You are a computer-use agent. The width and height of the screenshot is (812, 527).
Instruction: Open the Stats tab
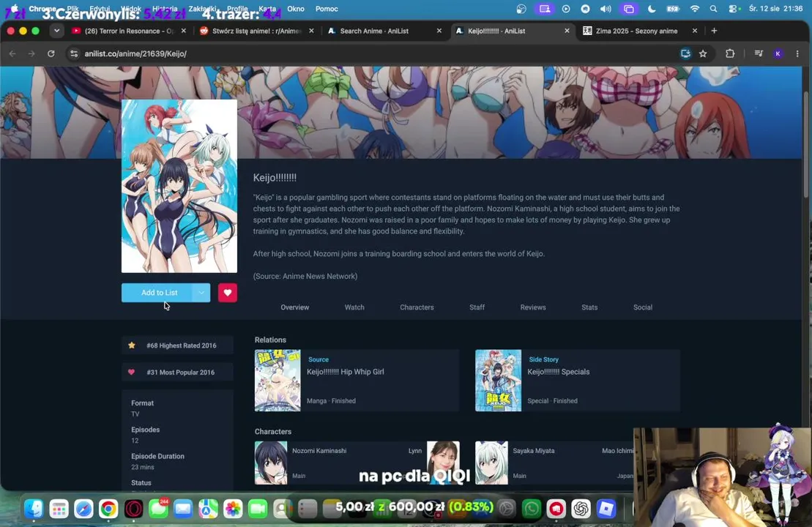(589, 307)
